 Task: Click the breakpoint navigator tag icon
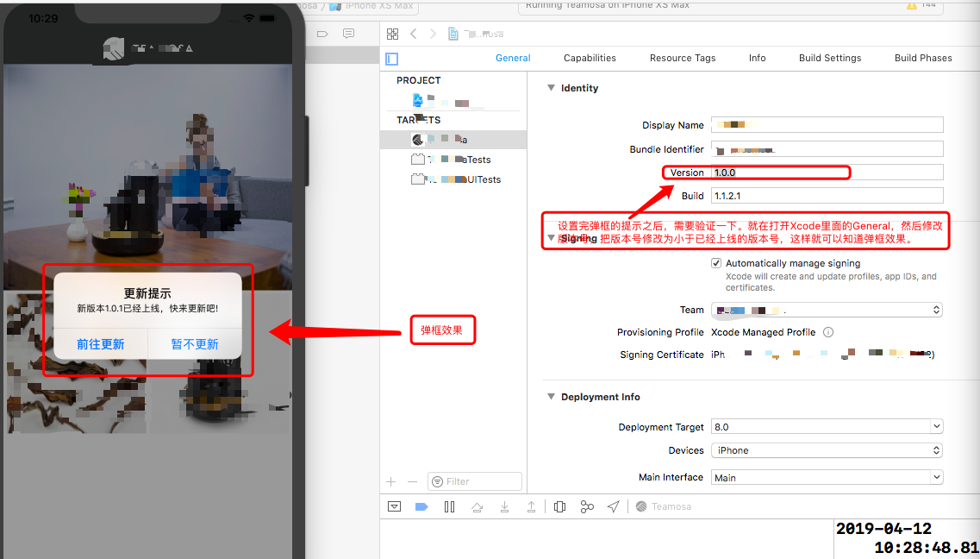click(322, 34)
